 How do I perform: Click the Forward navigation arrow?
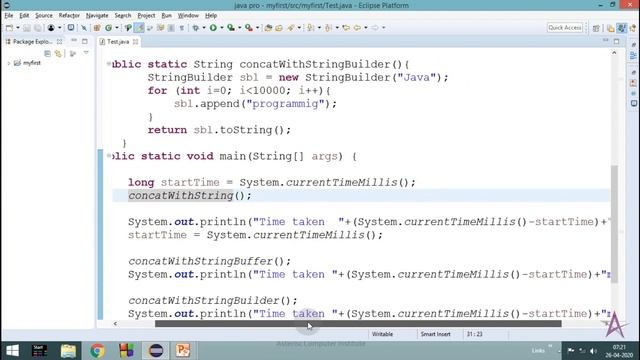tap(374, 28)
